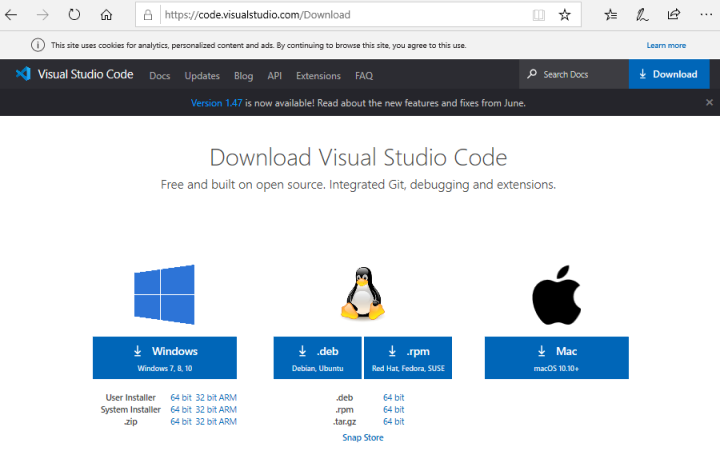Viewport: 720px width, 451px height.
Task: Download User Installer 32 bit
Action: (206, 397)
